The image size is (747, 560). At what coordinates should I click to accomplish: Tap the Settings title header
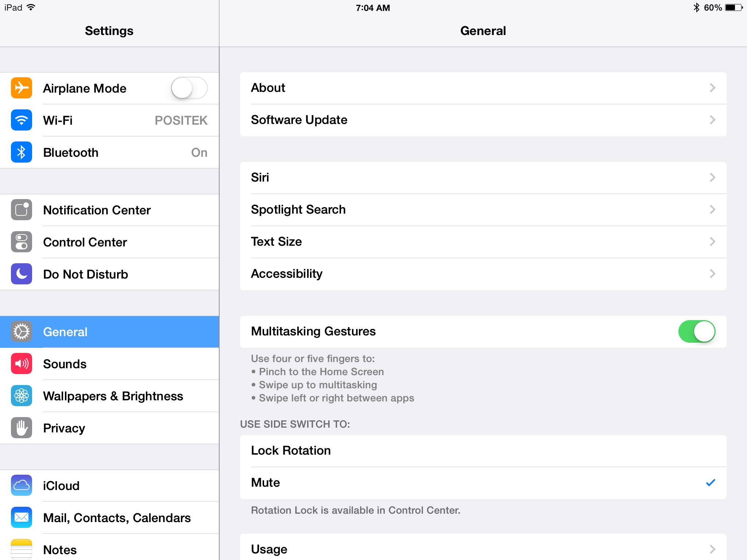point(109,31)
